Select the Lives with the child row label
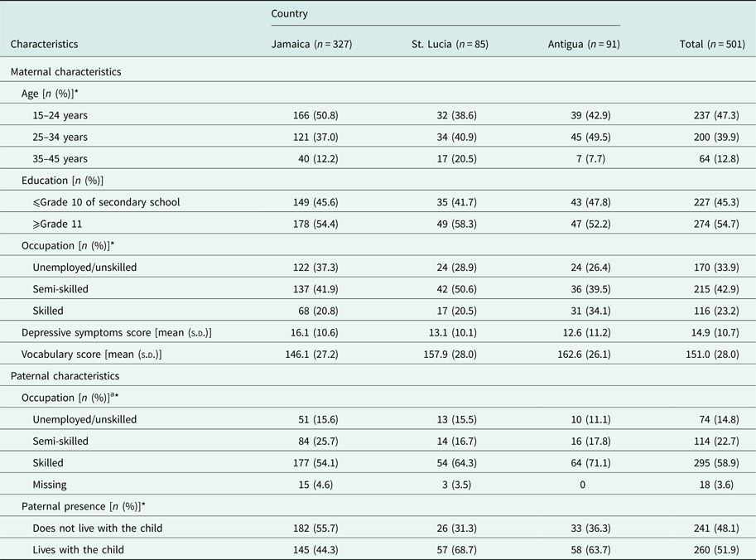Image resolution: width=756 pixels, height=560 pixels. click(x=81, y=549)
